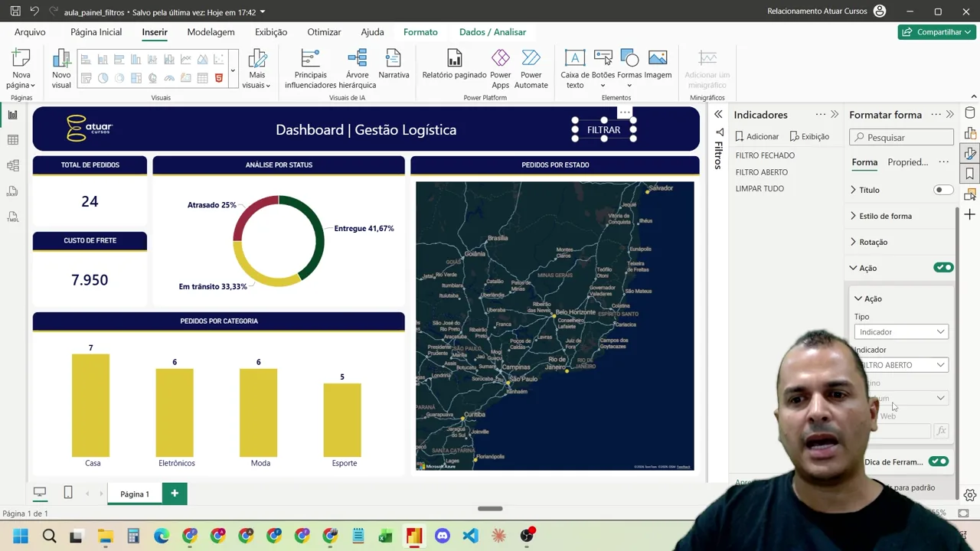
Task: Turn on the Título toggle
Action: [943, 190]
